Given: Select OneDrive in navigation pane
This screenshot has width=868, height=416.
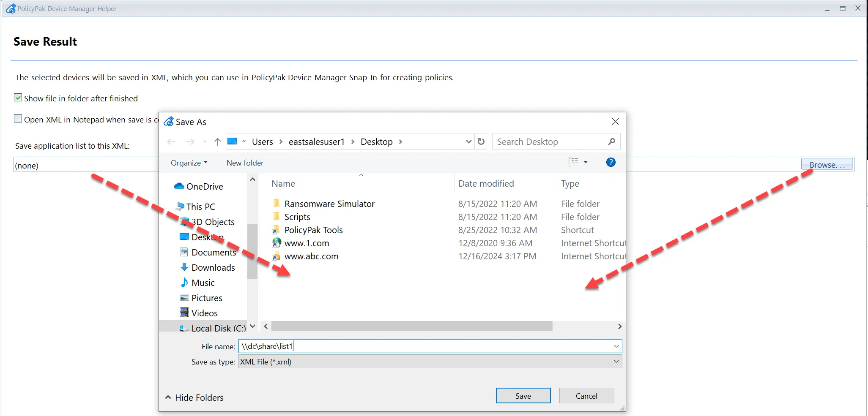Looking at the screenshot, I should [x=198, y=186].
